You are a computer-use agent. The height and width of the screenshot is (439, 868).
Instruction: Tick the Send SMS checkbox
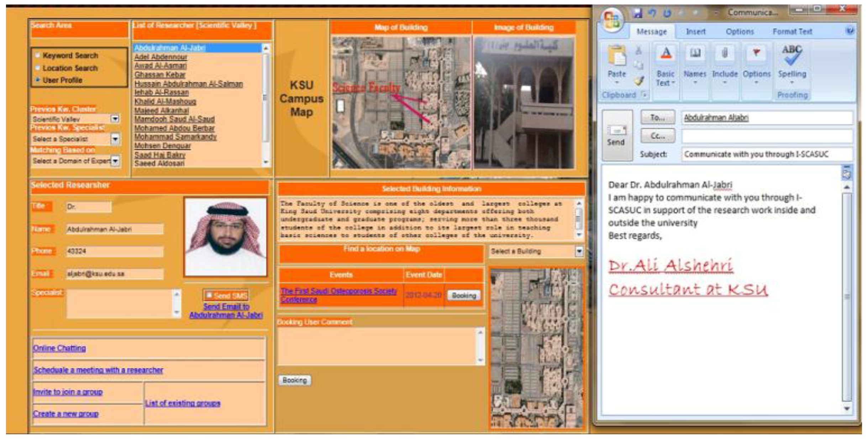click(209, 295)
